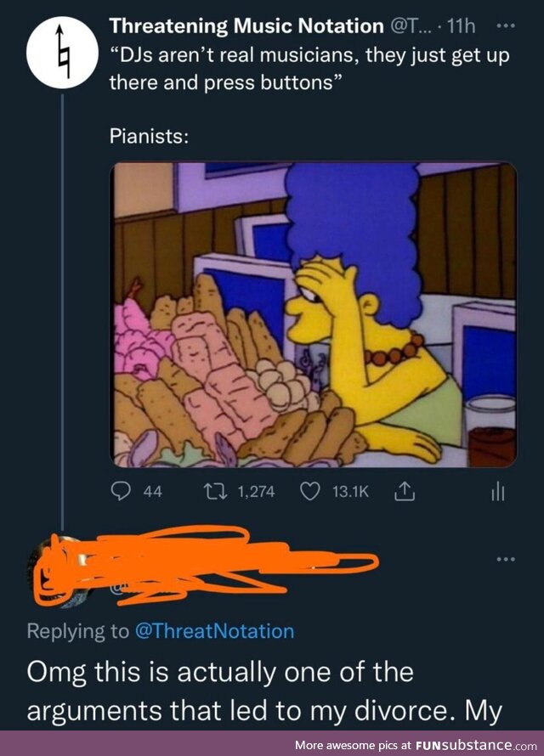Click the 1,274 retweets count
The image size is (544, 756).
click(252, 491)
